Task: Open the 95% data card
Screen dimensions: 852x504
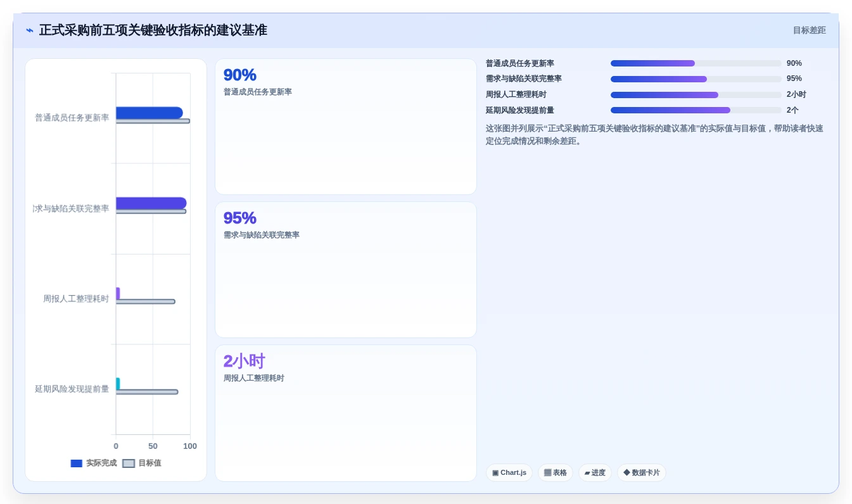Action: (x=346, y=270)
